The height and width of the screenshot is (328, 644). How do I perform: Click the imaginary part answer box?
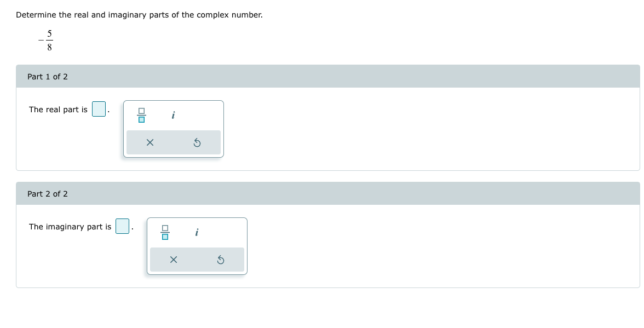point(122,226)
